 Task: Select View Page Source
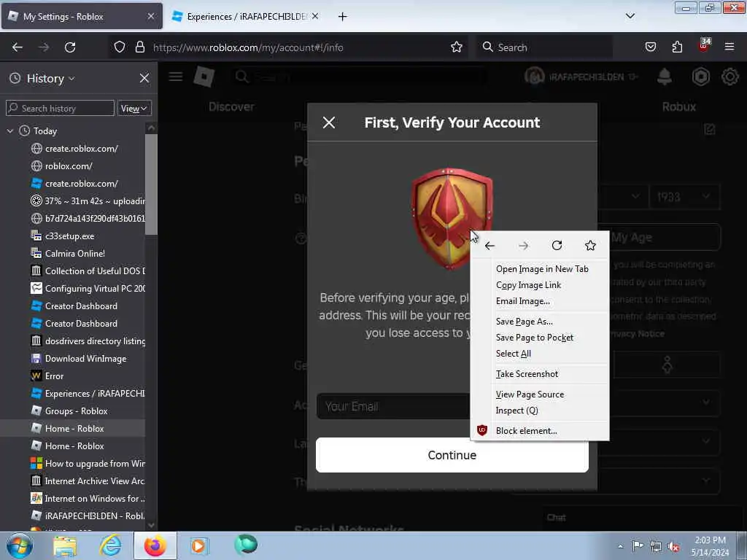tap(530, 394)
